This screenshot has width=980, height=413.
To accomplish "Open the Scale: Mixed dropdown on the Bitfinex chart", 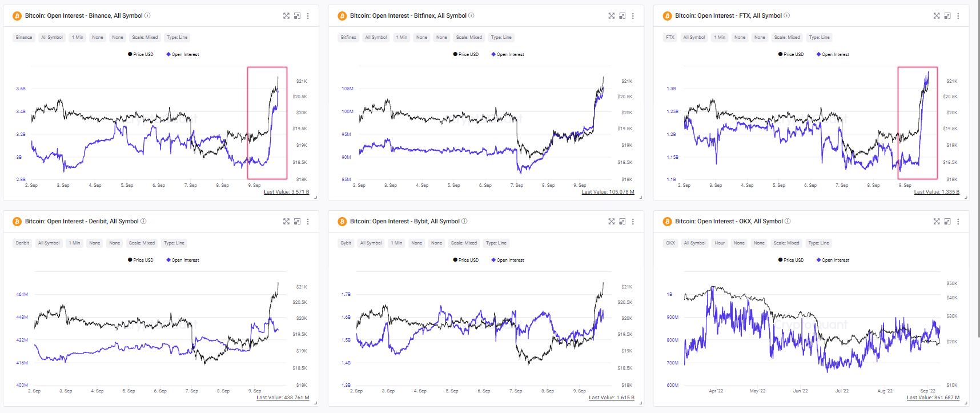I will tap(469, 37).
